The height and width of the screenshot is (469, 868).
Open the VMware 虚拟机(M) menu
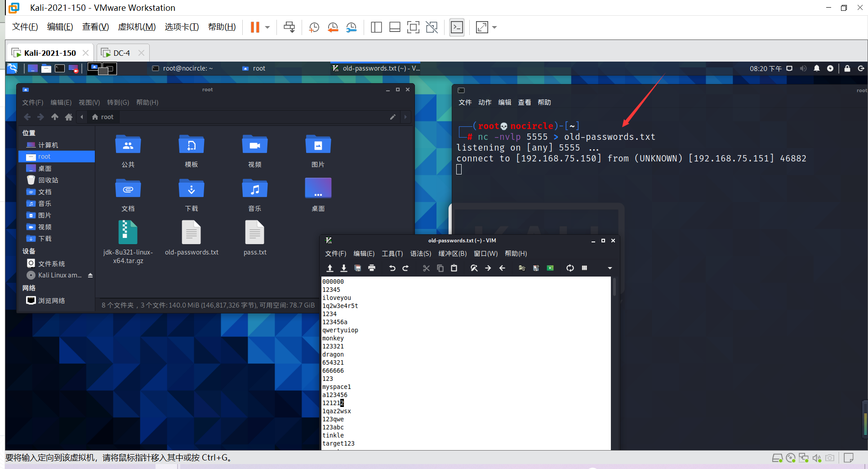point(137,27)
